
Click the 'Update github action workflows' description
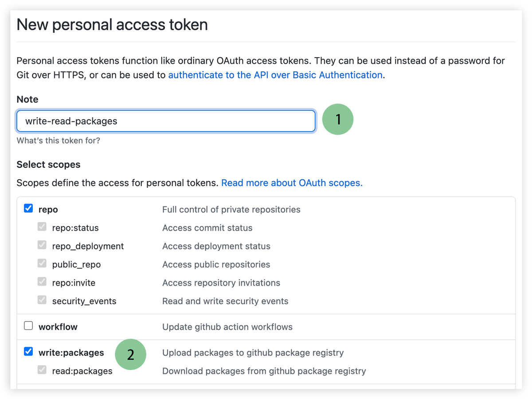click(x=227, y=327)
